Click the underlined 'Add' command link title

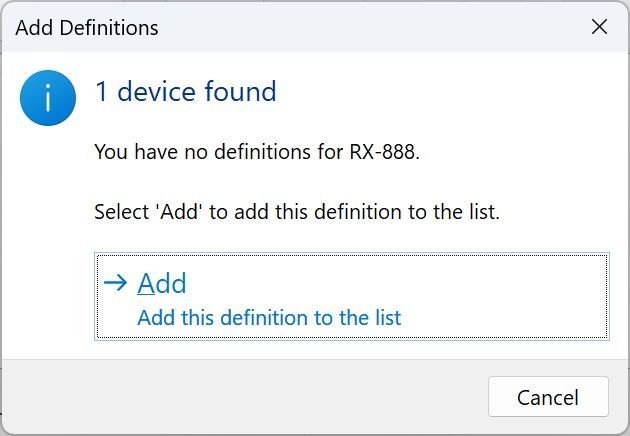162,284
